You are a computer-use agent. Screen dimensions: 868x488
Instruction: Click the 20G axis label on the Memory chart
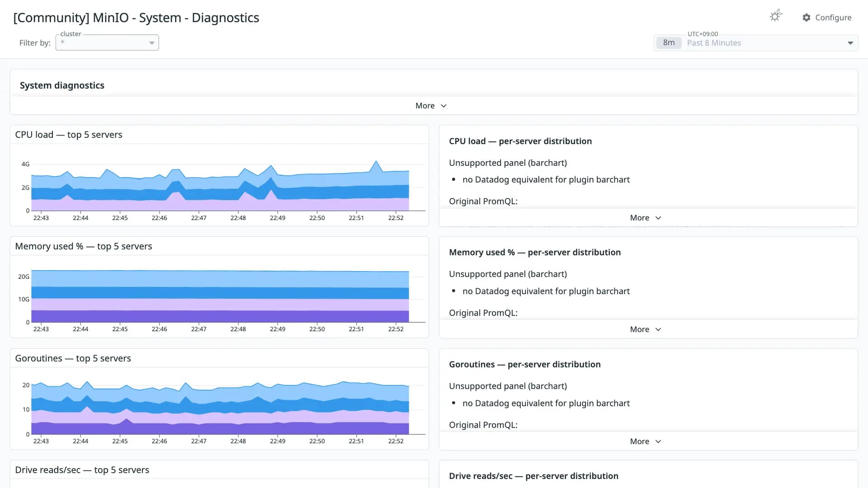click(x=24, y=277)
